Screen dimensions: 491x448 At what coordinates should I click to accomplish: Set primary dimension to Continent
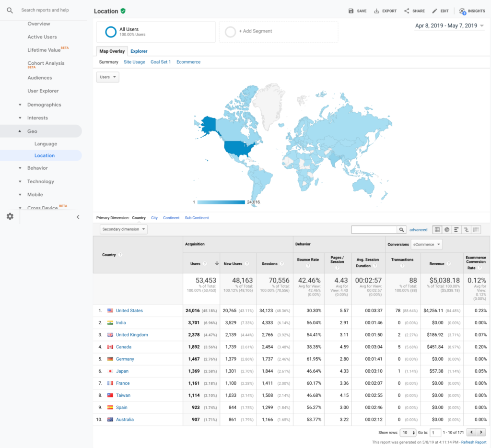click(171, 218)
